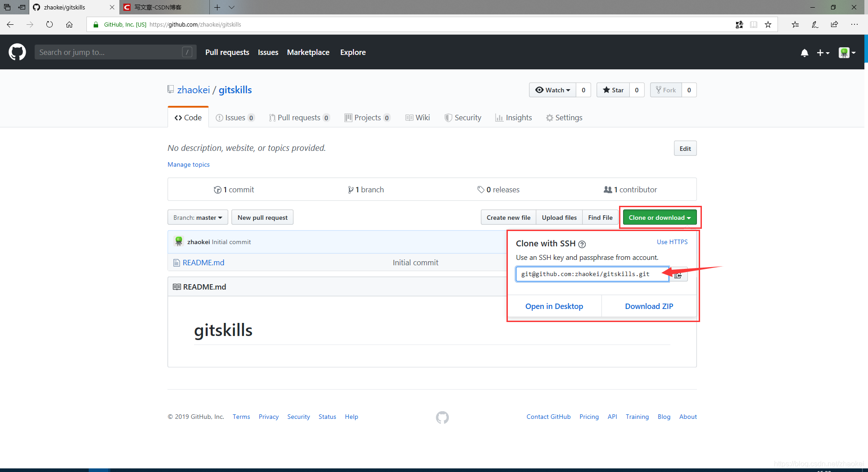Click the GitHub octocat logo in header

click(17, 52)
